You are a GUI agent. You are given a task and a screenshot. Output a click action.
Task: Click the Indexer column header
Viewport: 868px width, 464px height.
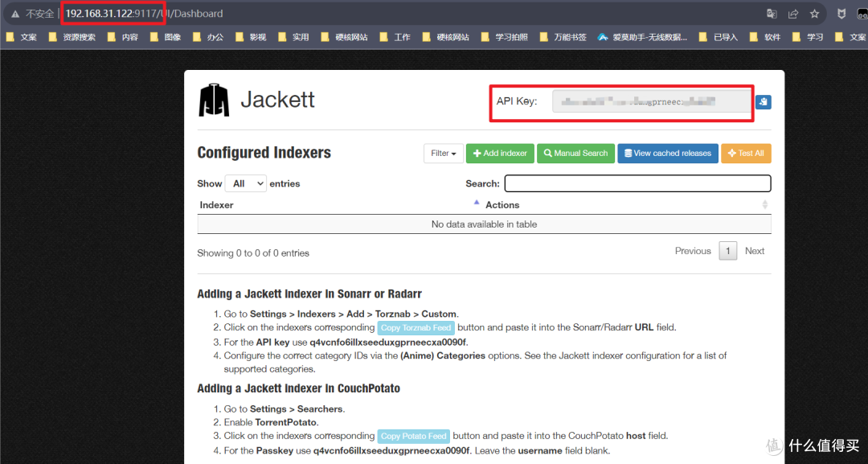coord(216,205)
